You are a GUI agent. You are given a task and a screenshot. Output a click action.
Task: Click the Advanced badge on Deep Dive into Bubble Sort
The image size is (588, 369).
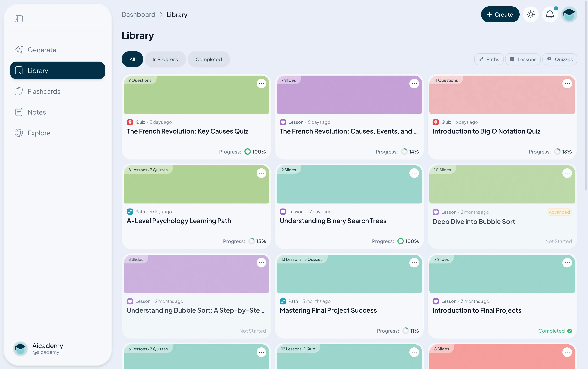(x=559, y=212)
